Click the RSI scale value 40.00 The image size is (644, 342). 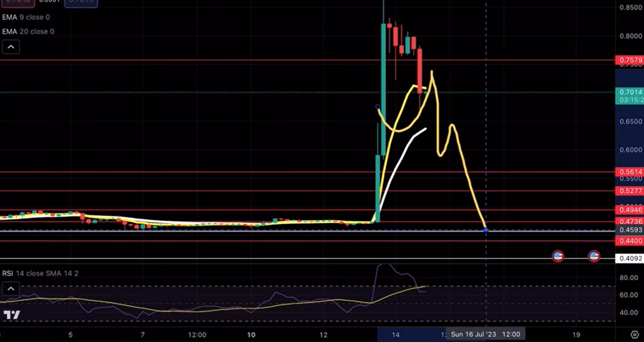(629, 313)
